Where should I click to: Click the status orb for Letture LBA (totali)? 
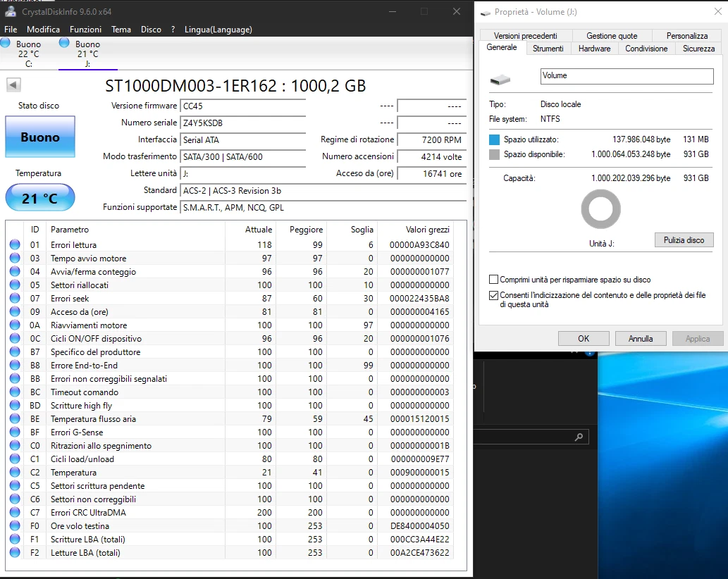click(x=15, y=552)
